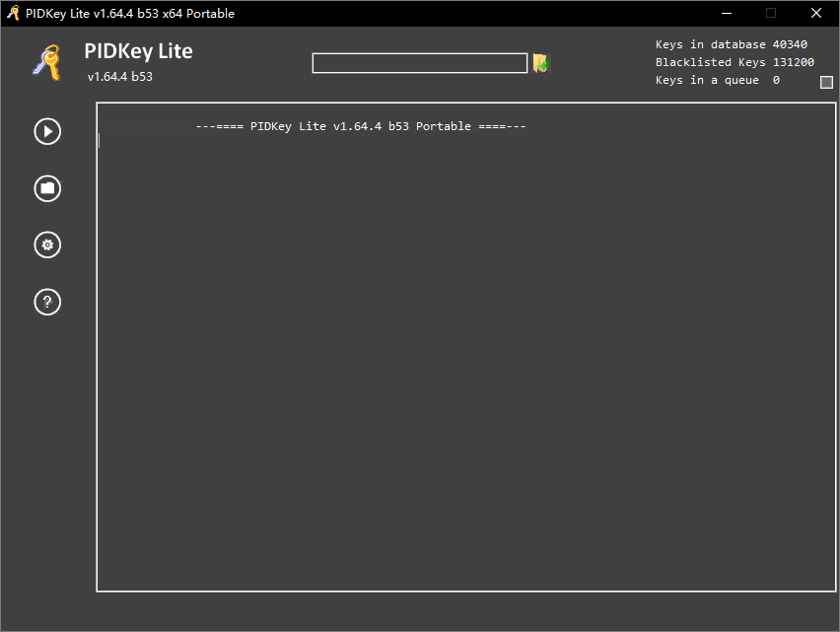Click the gear icon's circular border ring

click(x=46, y=232)
